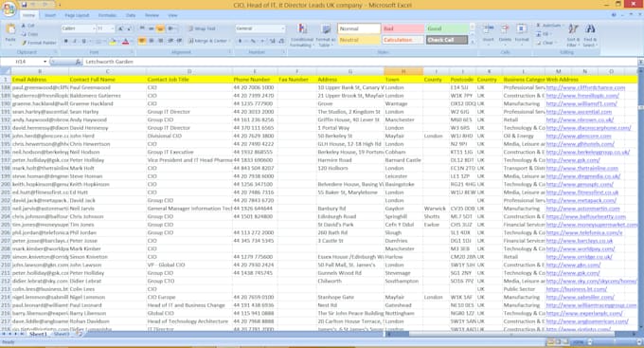The width and height of the screenshot is (644, 348).
Task: Click the Insert Function fx icon
Action: click(x=78, y=62)
